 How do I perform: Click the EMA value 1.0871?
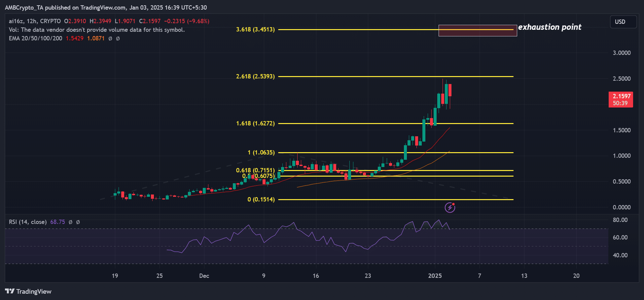[96, 38]
